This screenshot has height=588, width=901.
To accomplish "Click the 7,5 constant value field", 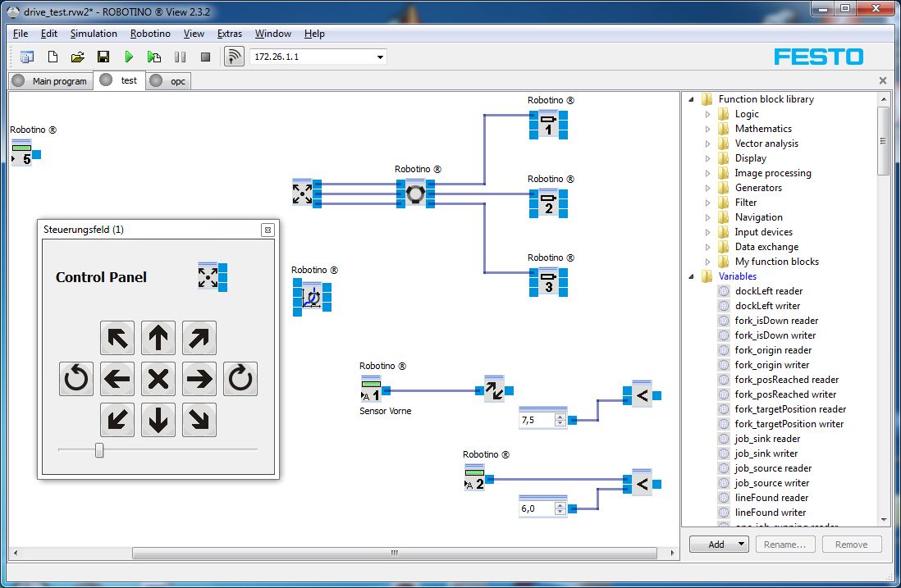I will tap(537, 421).
